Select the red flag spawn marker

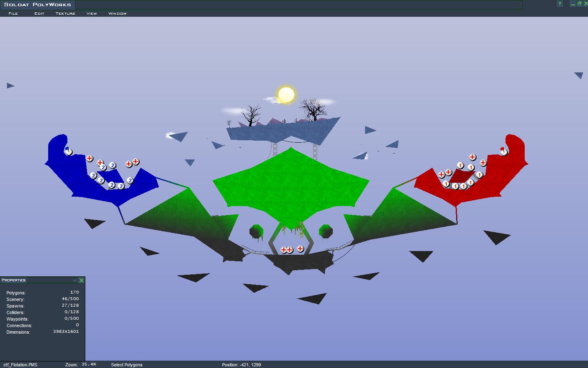click(x=504, y=151)
